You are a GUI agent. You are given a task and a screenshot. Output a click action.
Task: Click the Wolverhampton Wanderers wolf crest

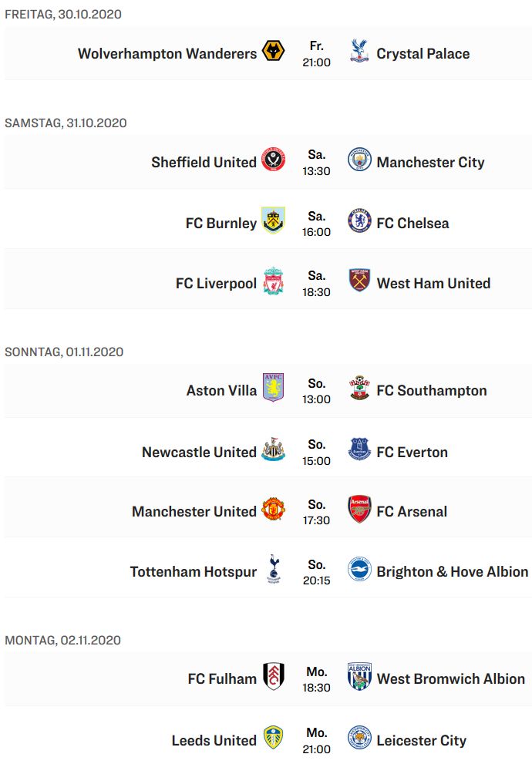tap(273, 51)
